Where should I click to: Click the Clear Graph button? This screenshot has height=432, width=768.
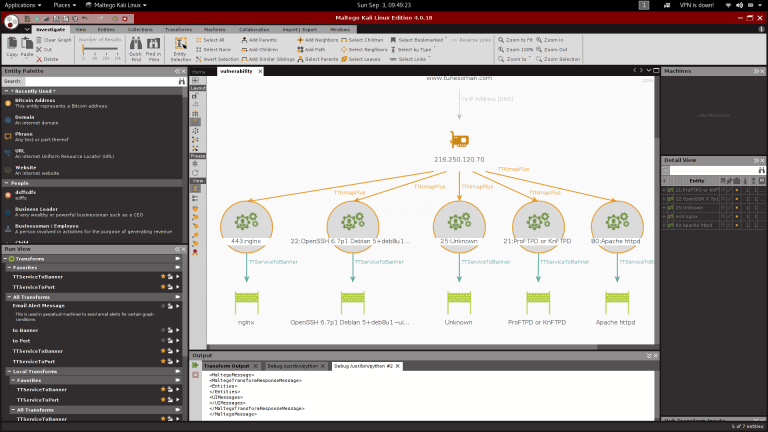tap(54, 40)
